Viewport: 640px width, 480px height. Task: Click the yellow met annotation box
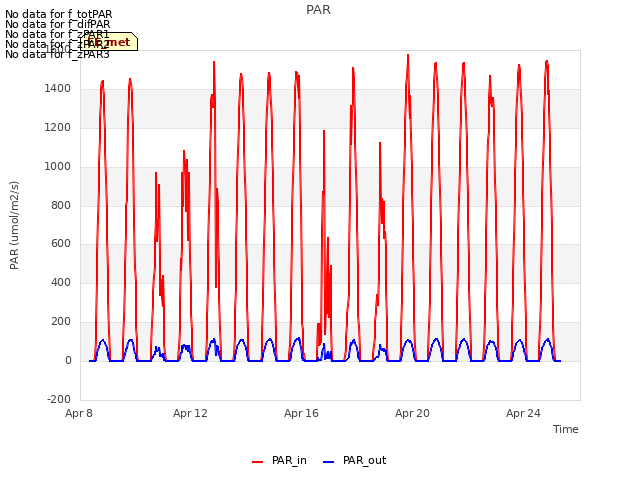coord(109,42)
